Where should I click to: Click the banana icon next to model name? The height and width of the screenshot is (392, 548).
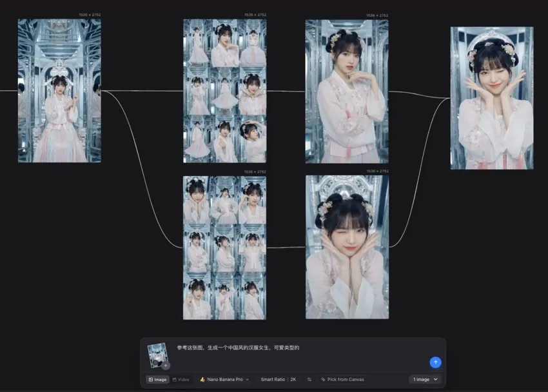pos(202,380)
